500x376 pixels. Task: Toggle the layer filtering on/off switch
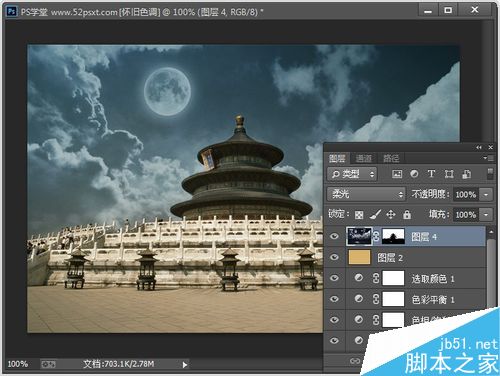[490, 174]
